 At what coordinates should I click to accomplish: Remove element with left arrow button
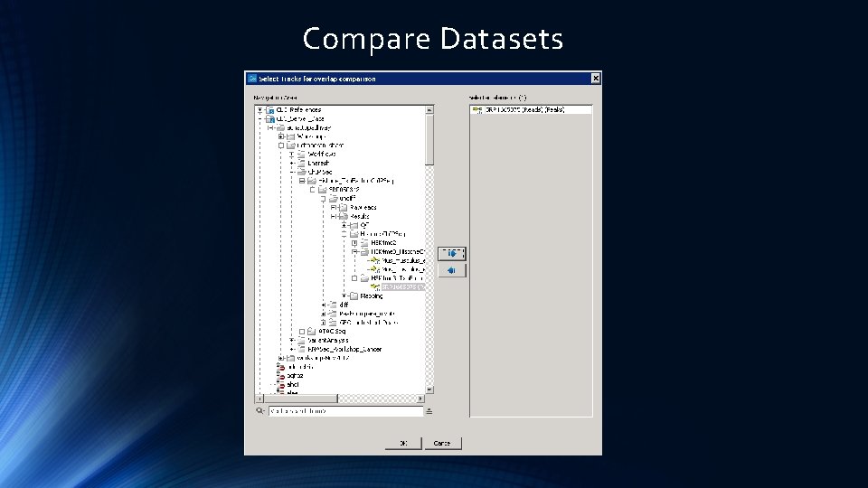(x=452, y=270)
